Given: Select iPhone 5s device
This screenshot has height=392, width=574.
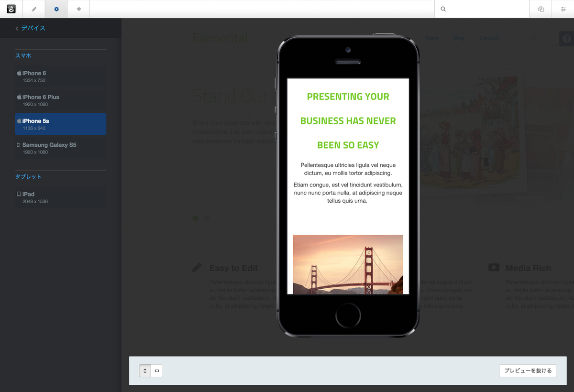Looking at the screenshot, I should click(61, 124).
